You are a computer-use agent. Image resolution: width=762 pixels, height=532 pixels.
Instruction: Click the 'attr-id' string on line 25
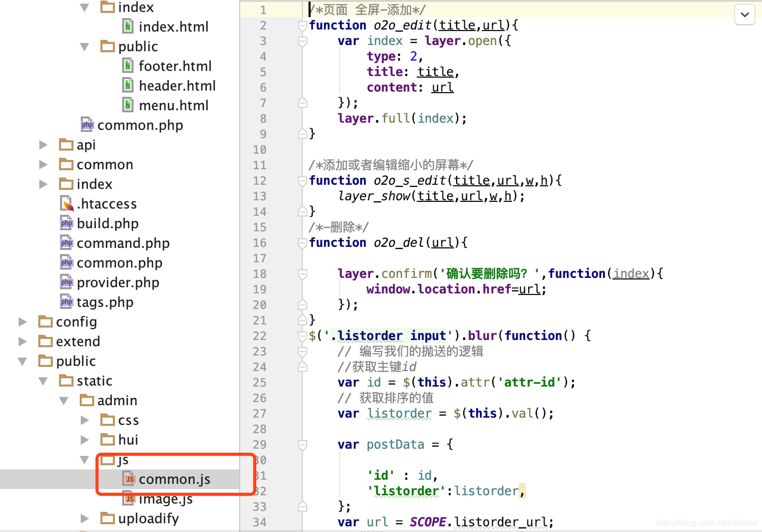[530, 382]
